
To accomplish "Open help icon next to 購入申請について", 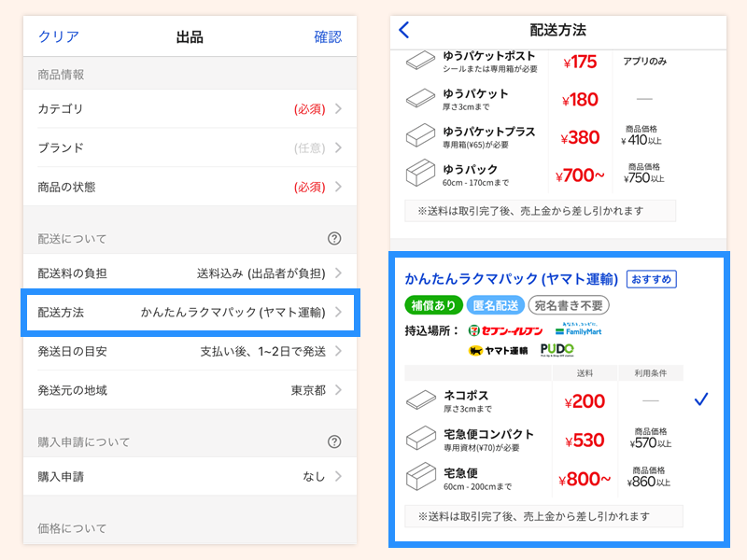I will coord(334,441).
